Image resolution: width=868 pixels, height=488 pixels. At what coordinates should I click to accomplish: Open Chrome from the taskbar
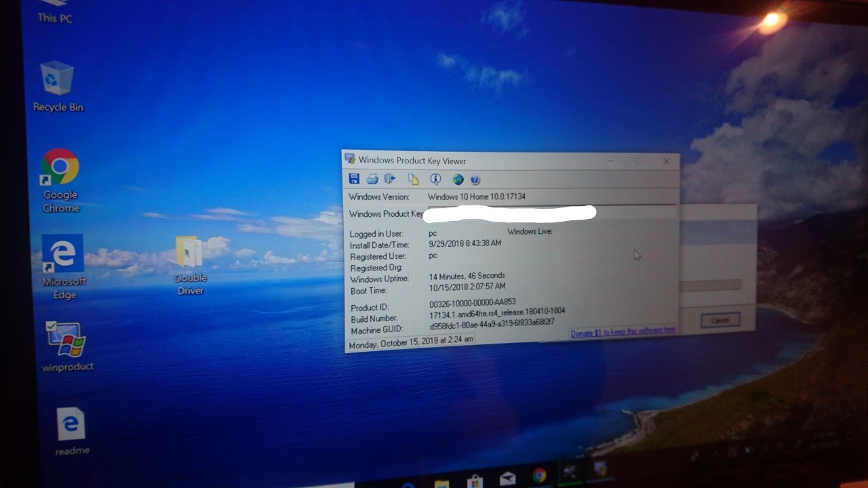pyautogui.click(x=539, y=475)
